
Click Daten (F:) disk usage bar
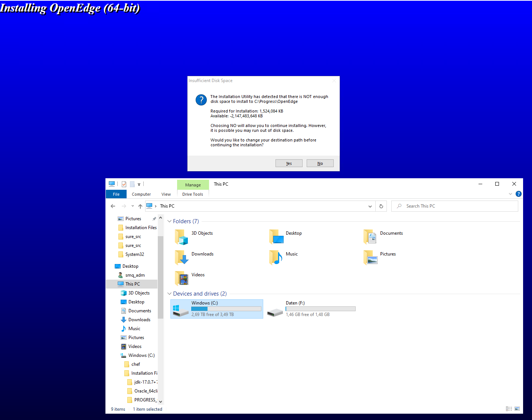pos(320,309)
